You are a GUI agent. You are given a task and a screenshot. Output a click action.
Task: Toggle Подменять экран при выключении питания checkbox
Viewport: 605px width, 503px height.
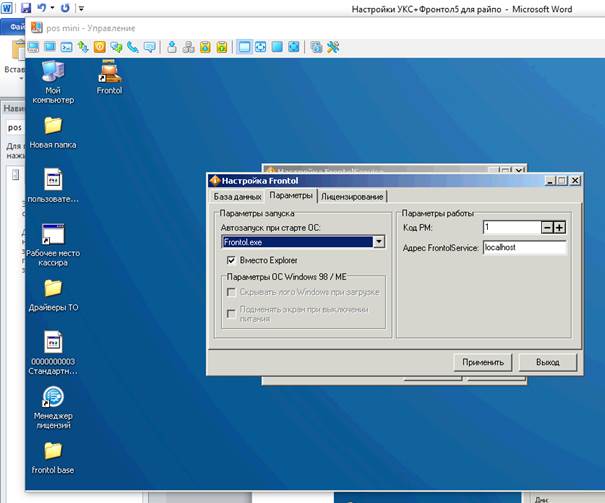click(231, 314)
